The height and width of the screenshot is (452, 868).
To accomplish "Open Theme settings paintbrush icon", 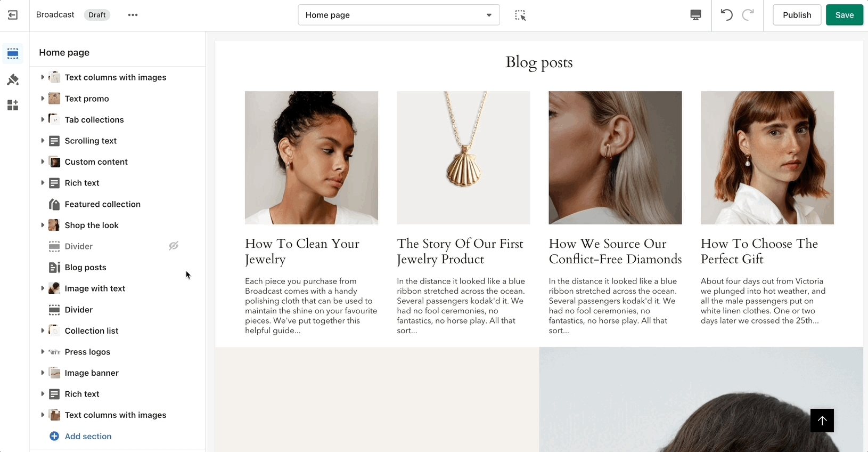I will click(13, 79).
